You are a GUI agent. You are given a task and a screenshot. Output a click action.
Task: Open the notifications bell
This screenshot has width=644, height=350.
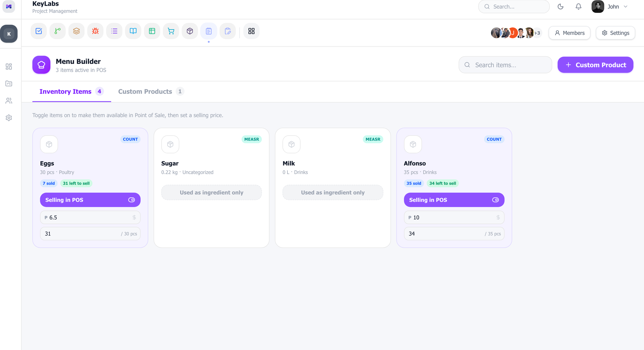click(578, 7)
